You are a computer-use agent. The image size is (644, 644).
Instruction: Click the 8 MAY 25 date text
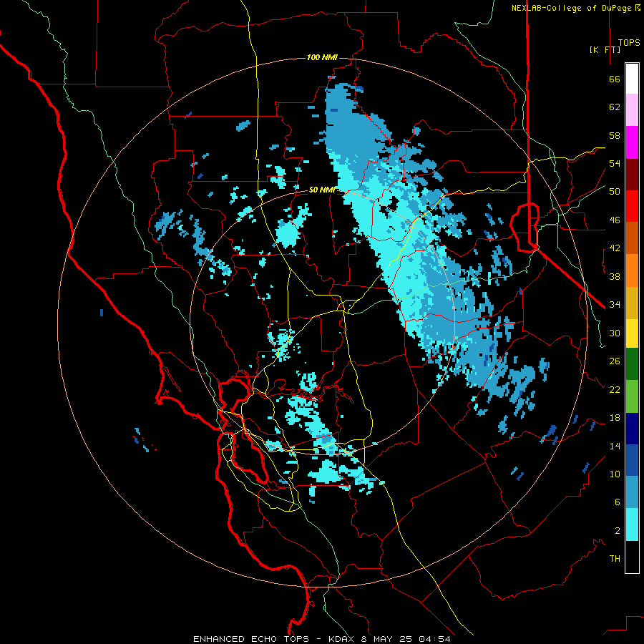pyautogui.click(x=388, y=639)
